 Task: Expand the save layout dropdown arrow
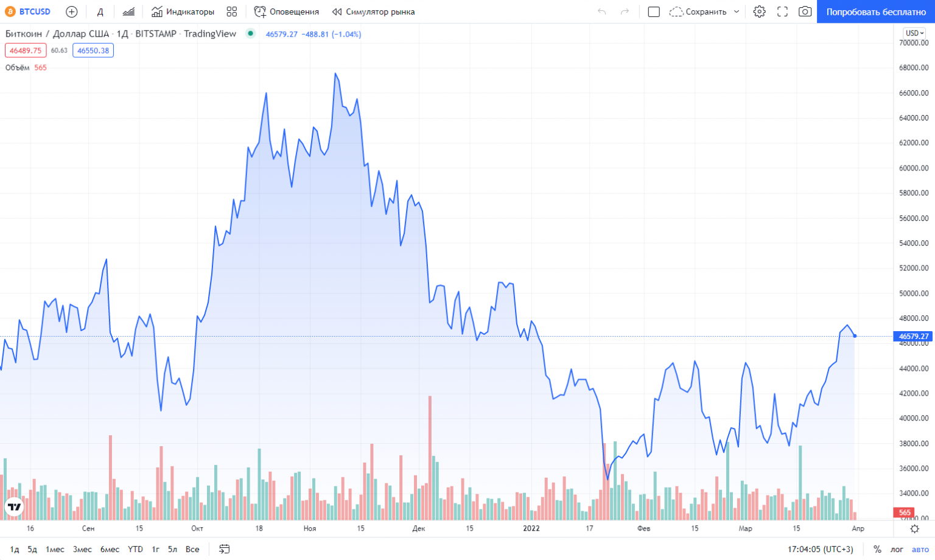coord(737,12)
